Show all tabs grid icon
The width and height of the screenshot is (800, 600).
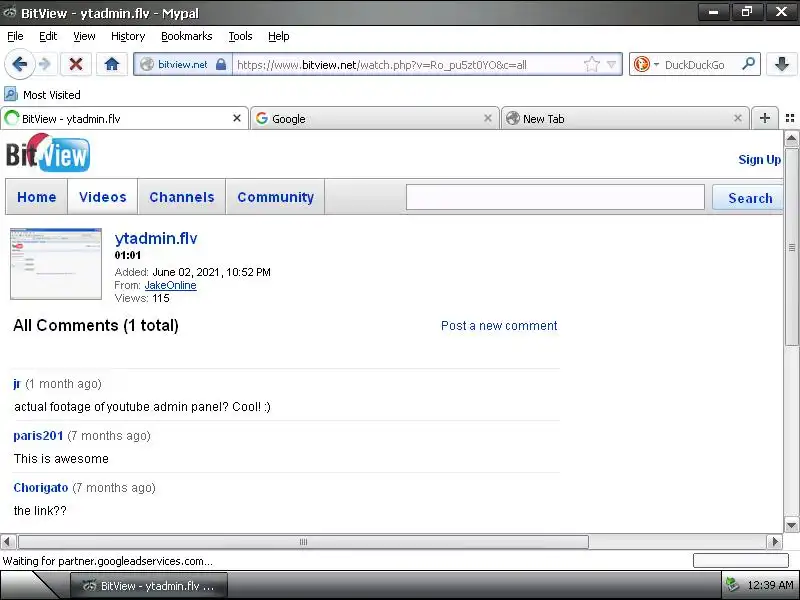coord(790,118)
